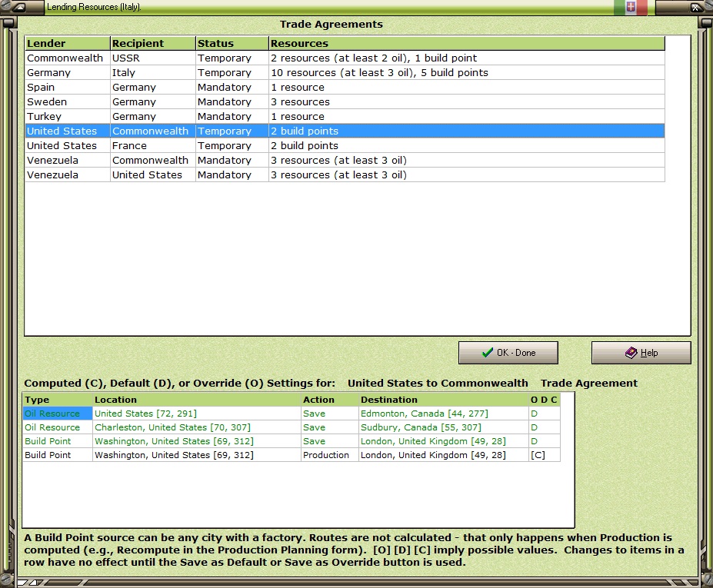Click '10 resources (at least 3 oil), 5 build points'
This screenshot has width=713, height=588.
(379, 73)
